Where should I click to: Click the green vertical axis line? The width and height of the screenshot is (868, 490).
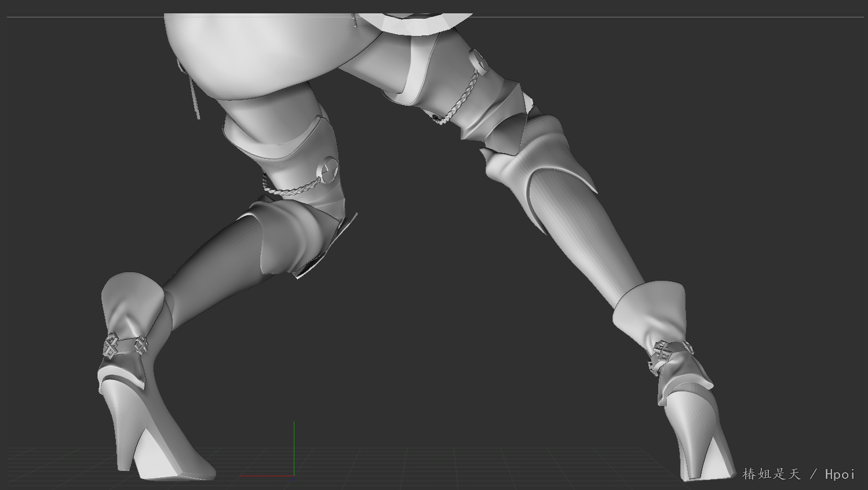(x=294, y=447)
